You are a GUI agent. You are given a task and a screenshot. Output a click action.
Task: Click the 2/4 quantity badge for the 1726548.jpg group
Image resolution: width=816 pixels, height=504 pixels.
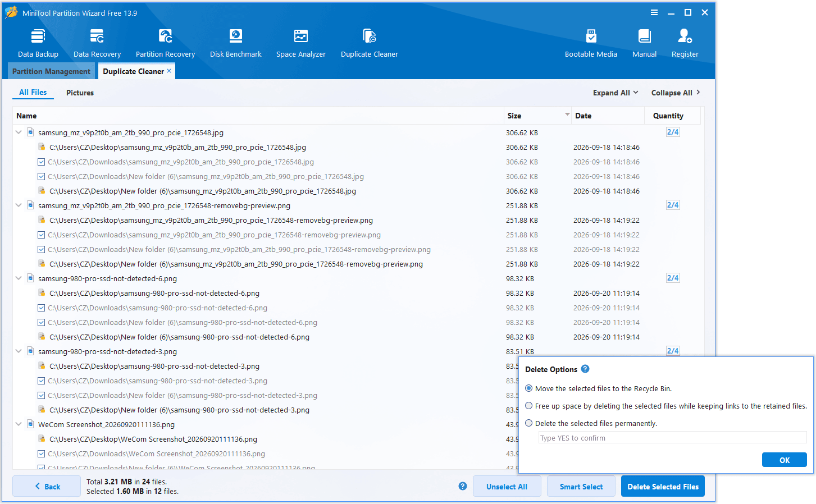click(x=673, y=132)
